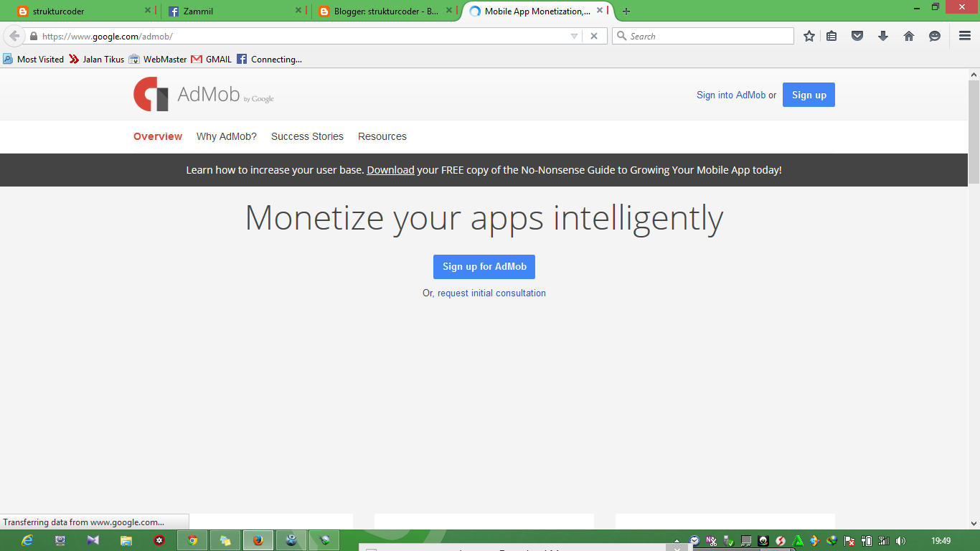Click the back navigation arrow
Viewport: 980px width, 551px height.
click(x=13, y=35)
